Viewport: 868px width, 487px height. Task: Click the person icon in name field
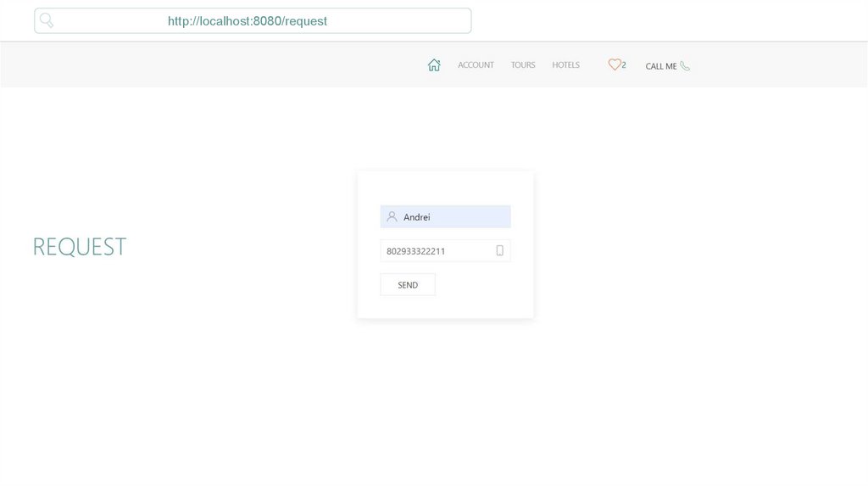pos(392,216)
